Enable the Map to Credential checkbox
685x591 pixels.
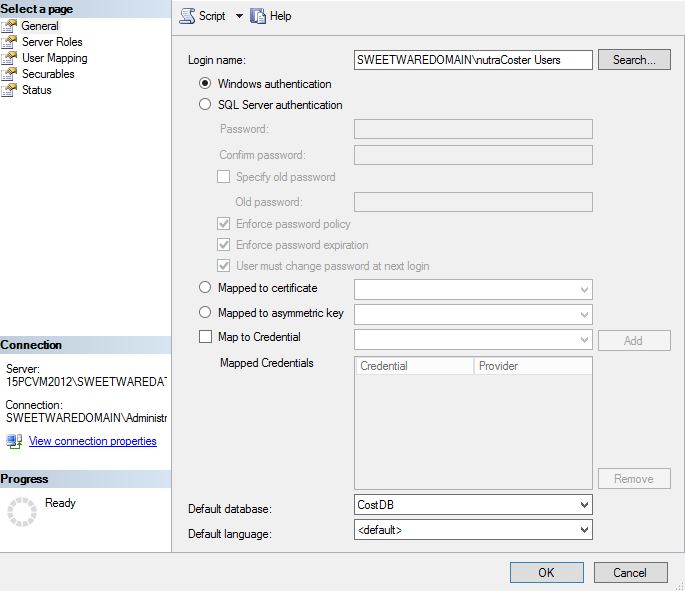(205, 337)
